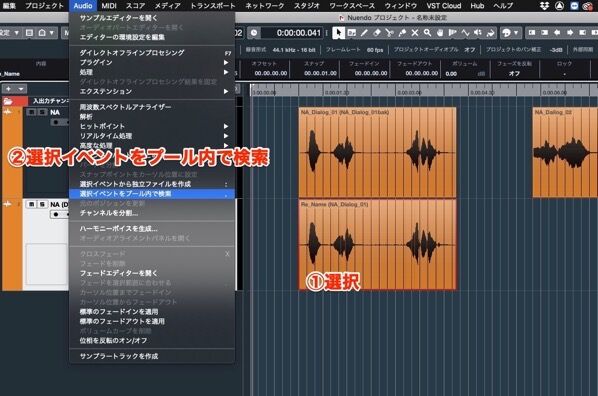The width and height of the screenshot is (598, 396).
Task: Click the move event right arrow
Action: tap(570, 33)
